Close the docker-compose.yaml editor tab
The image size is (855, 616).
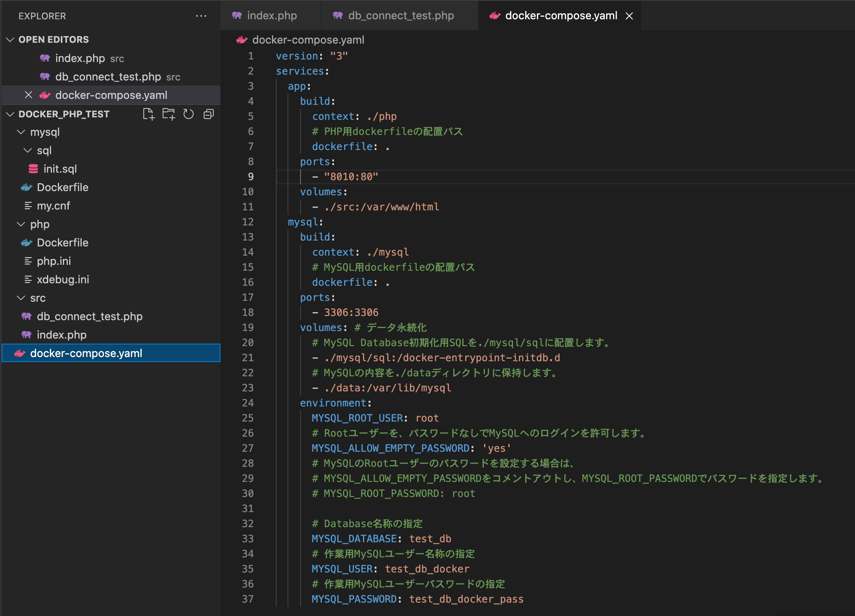point(629,16)
